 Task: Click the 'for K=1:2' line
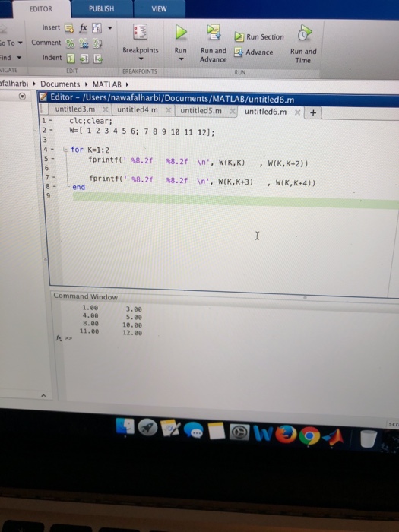90,150
